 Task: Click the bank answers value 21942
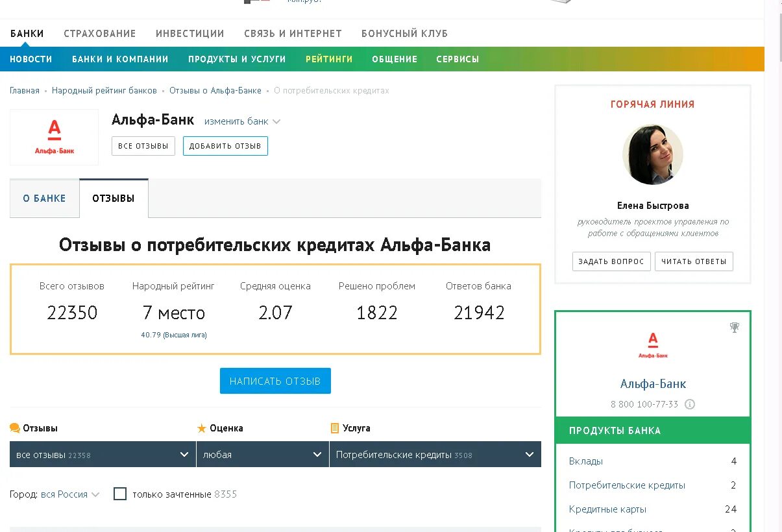point(479,313)
